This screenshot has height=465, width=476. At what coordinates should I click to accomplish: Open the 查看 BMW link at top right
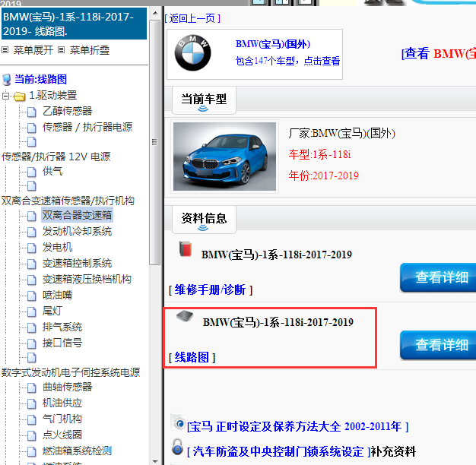click(x=439, y=54)
